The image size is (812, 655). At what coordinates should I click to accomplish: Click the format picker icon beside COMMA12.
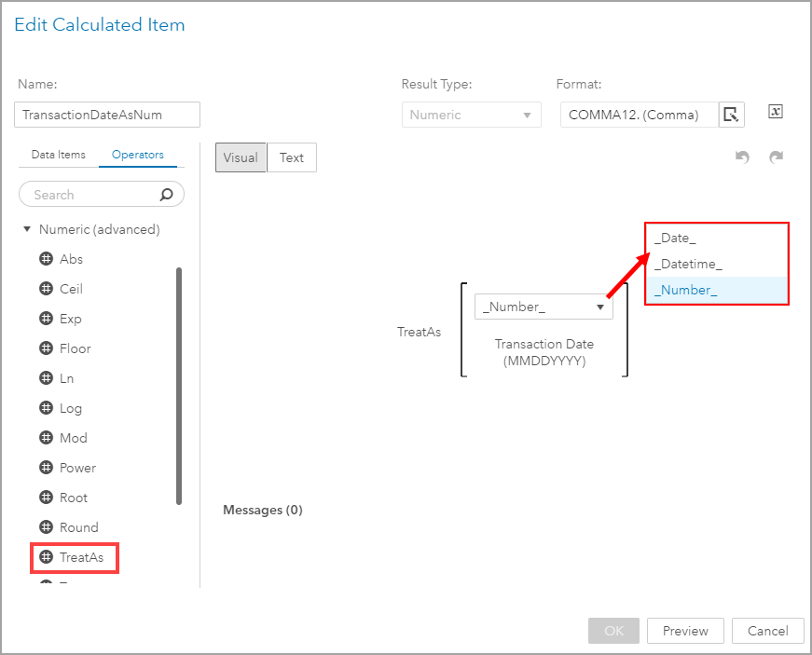tap(731, 115)
